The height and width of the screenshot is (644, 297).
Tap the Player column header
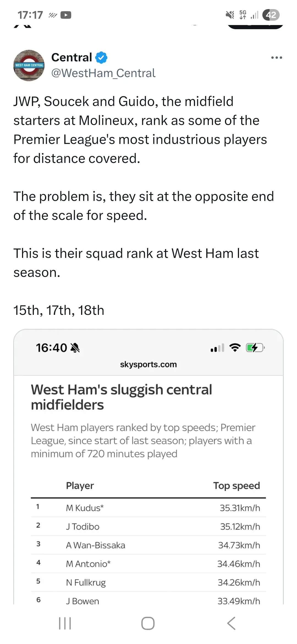80,486
